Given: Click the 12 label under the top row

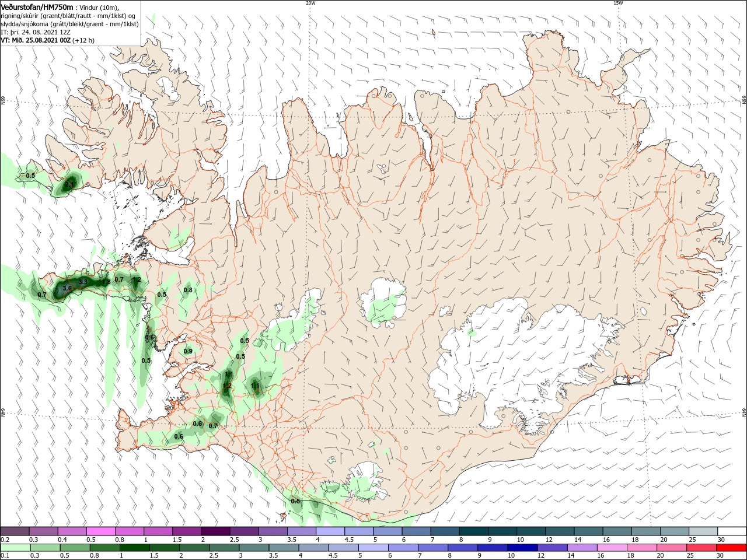Looking at the screenshot, I should pyautogui.click(x=549, y=540).
